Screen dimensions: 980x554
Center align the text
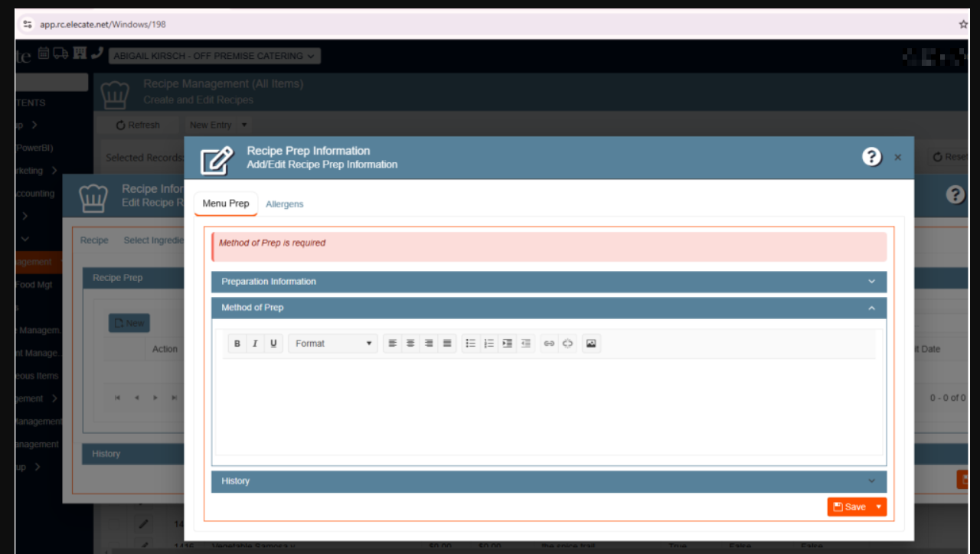tap(410, 344)
